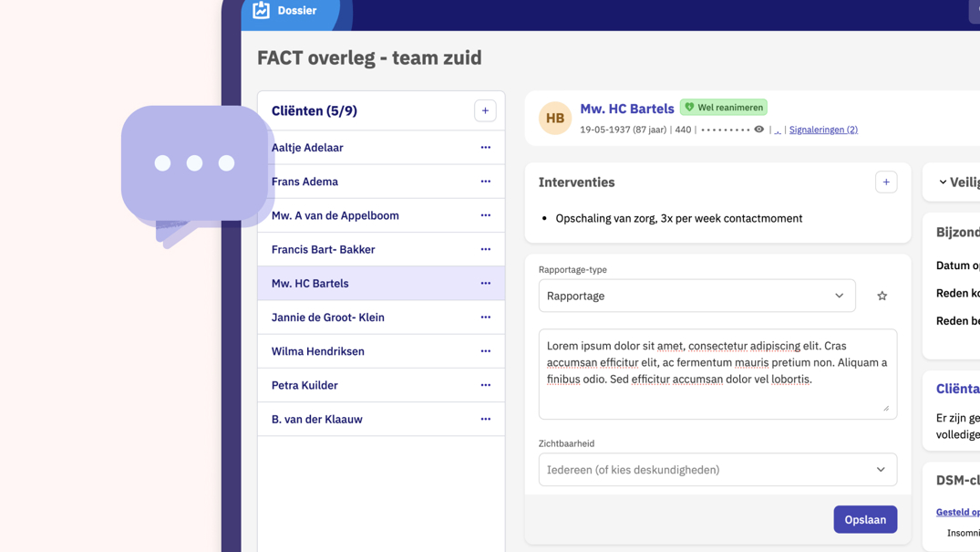Mark rapportage type as favorite with star

click(882, 297)
